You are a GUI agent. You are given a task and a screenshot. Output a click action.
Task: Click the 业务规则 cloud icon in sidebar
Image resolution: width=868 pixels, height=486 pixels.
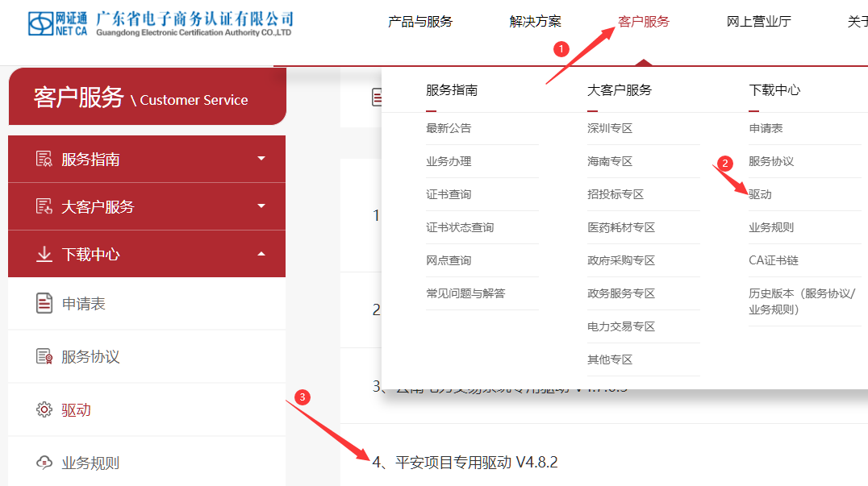click(44, 463)
